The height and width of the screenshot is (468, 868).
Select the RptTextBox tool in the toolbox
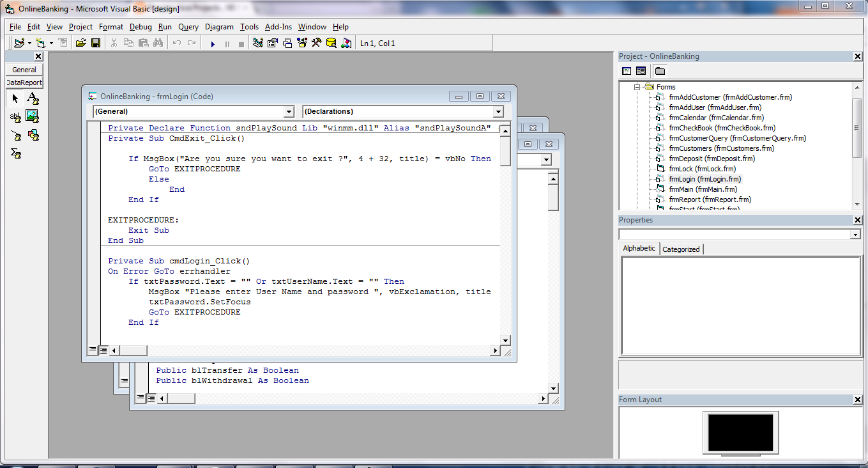tap(15, 117)
